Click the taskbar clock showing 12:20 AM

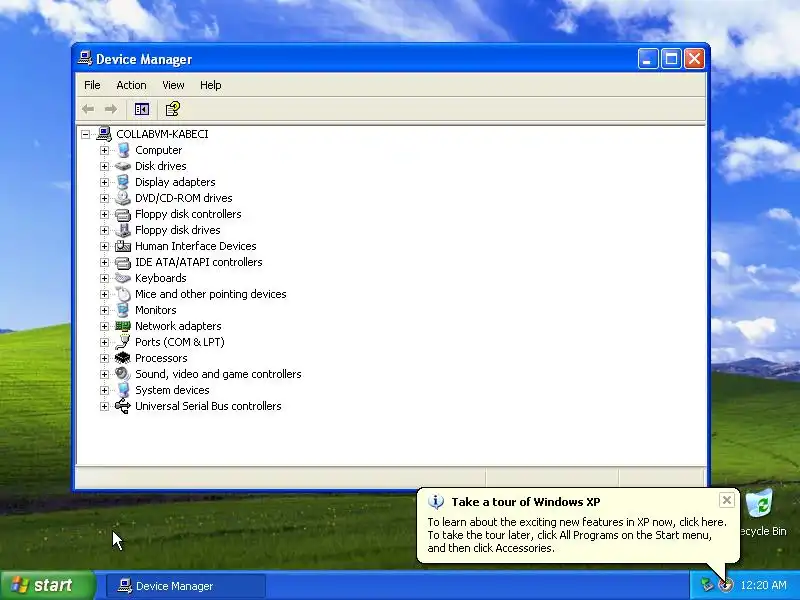point(763,585)
